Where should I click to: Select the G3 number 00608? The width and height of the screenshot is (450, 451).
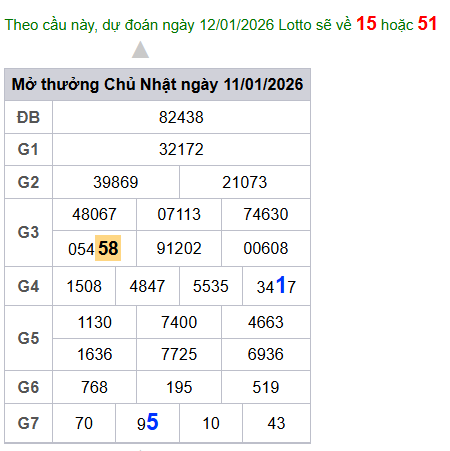pyautogui.click(x=266, y=248)
